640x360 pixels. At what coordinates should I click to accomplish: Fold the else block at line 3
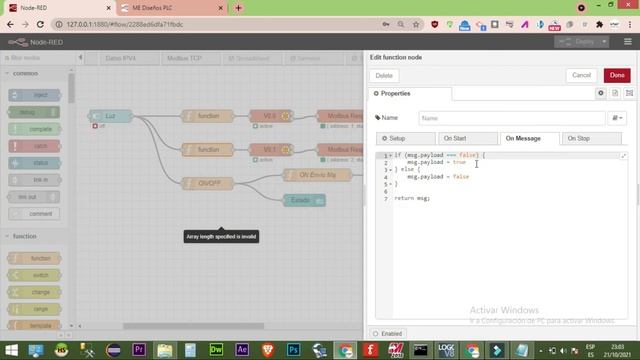[391, 170]
